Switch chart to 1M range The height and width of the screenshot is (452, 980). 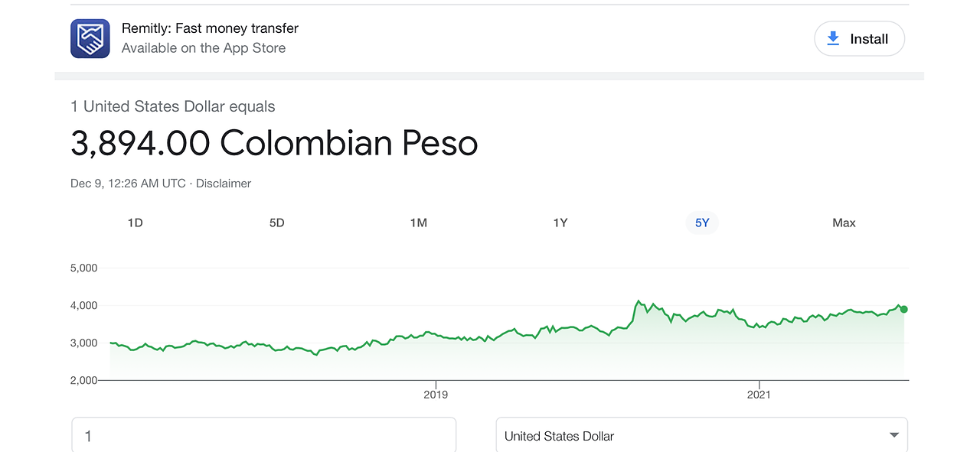coord(418,223)
